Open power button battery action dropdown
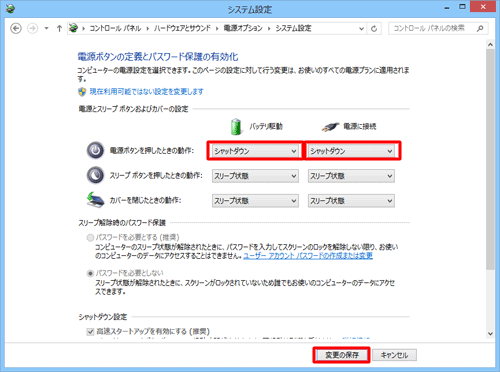Viewport: 500px width, 372px height. tap(255, 151)
